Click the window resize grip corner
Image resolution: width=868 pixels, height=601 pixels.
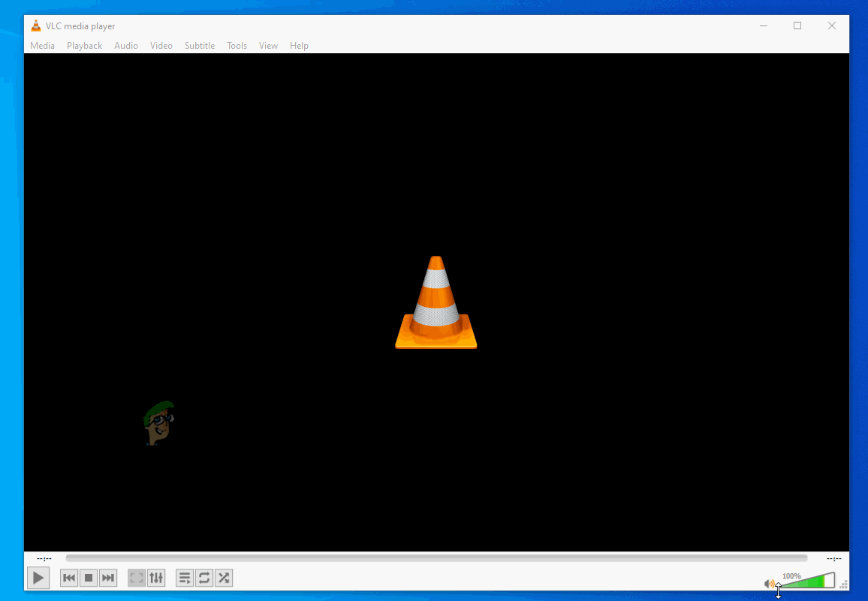[844, 585]
